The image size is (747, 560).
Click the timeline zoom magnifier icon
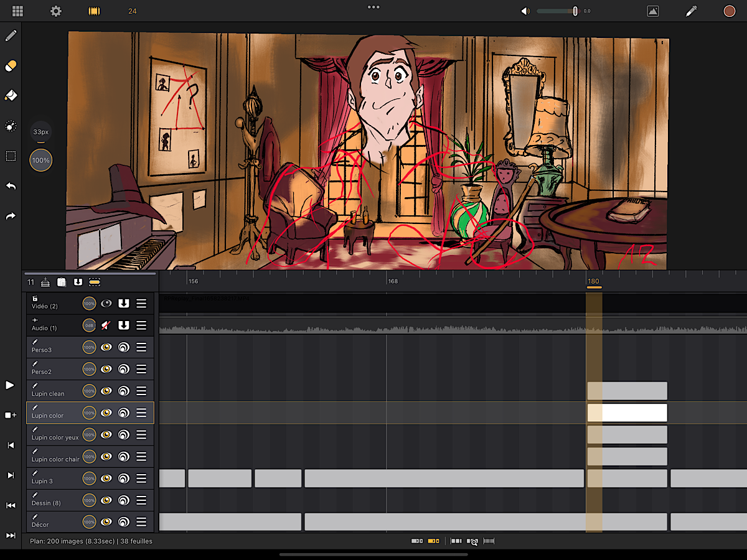pos(472,541)
